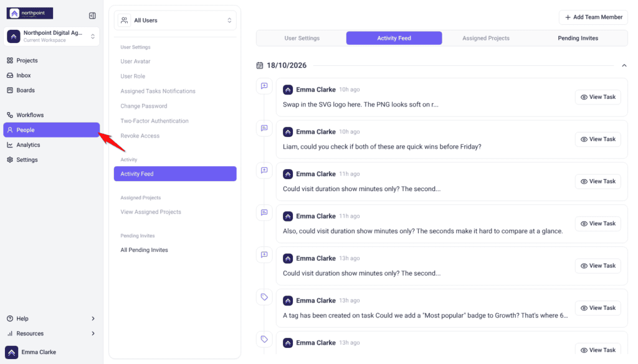Click message icon beside Liam quick wins entry

click(x=264, y=128)
